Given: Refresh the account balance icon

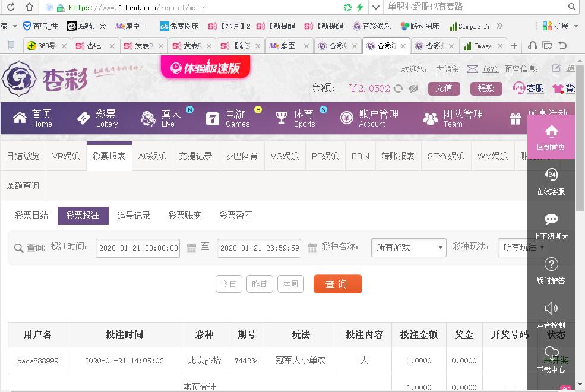Looking at the screenshot, I should point(399,88).
